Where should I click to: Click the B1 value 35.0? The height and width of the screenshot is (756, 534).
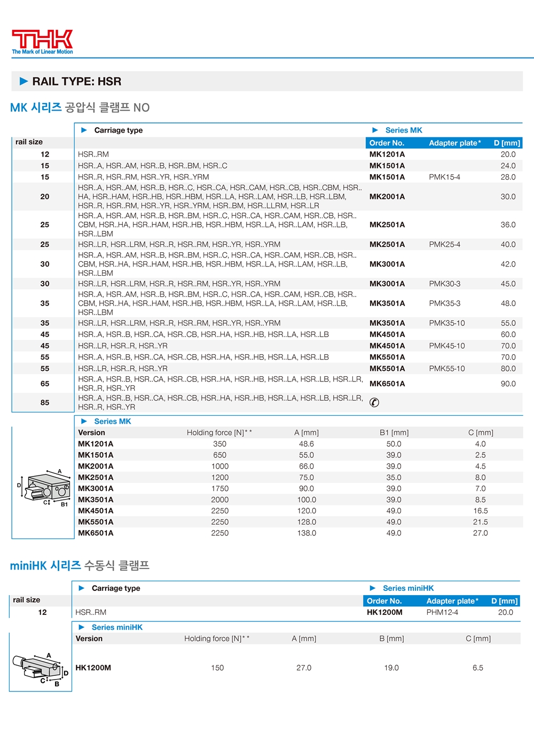[x=394, y=478]
